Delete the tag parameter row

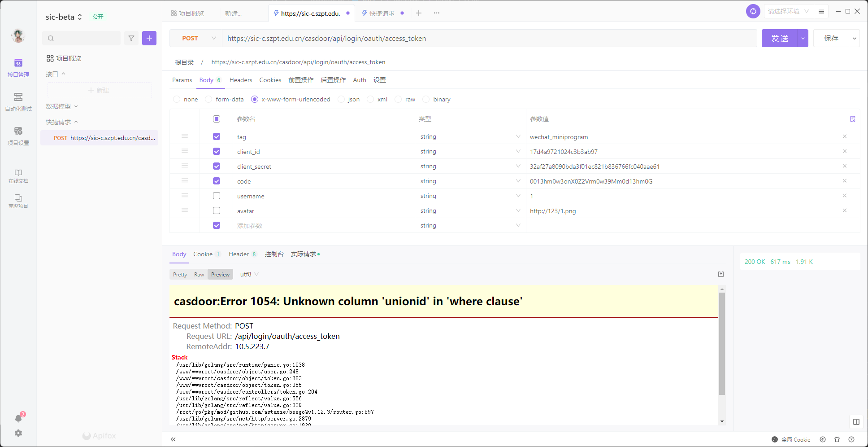click(845, 136)
